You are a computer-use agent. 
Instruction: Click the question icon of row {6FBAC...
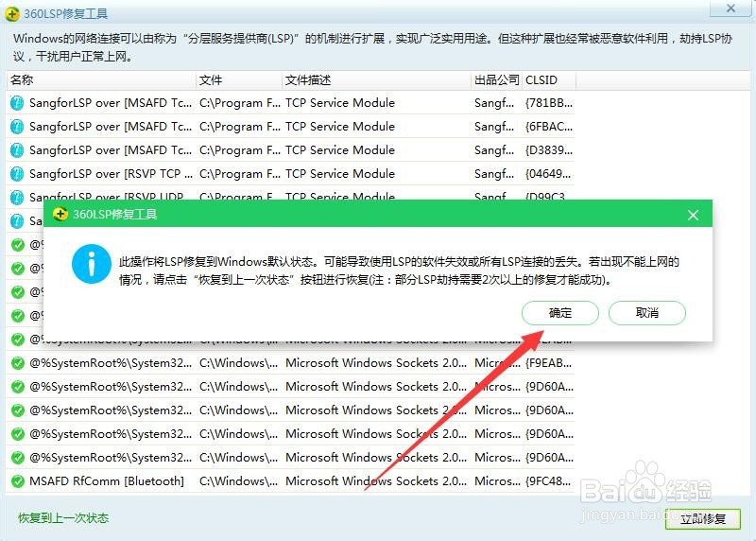click(17, 127)
